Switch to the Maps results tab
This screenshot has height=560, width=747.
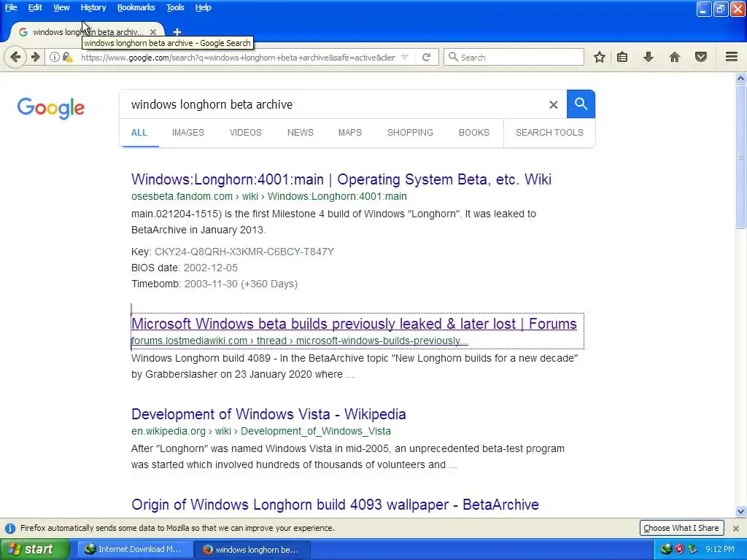click(x=349, y=133)
